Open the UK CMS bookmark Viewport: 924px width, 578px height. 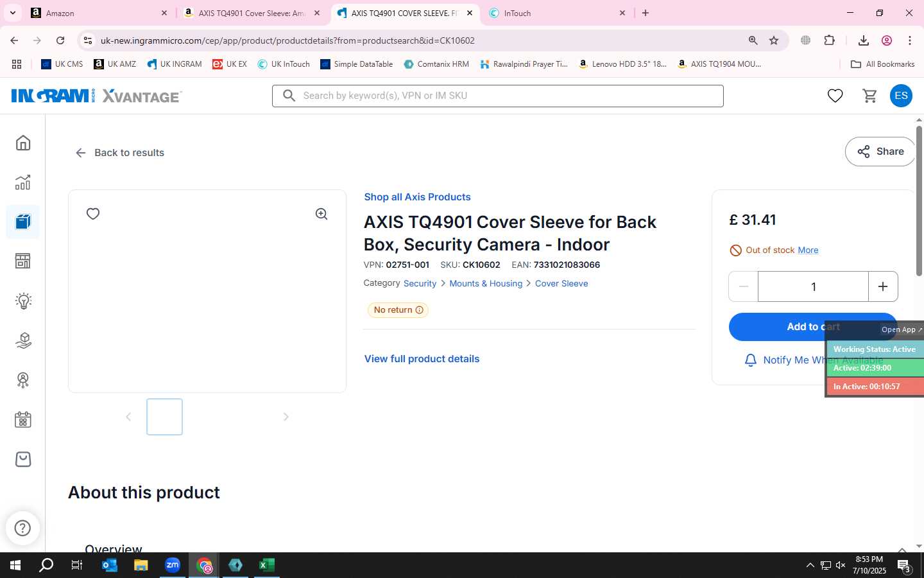point(62,64)
